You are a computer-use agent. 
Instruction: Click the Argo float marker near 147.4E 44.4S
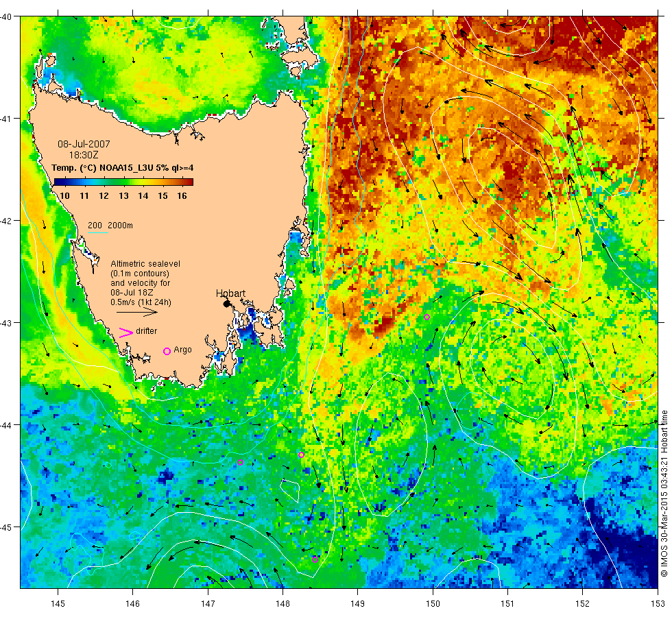coord(241,462)
